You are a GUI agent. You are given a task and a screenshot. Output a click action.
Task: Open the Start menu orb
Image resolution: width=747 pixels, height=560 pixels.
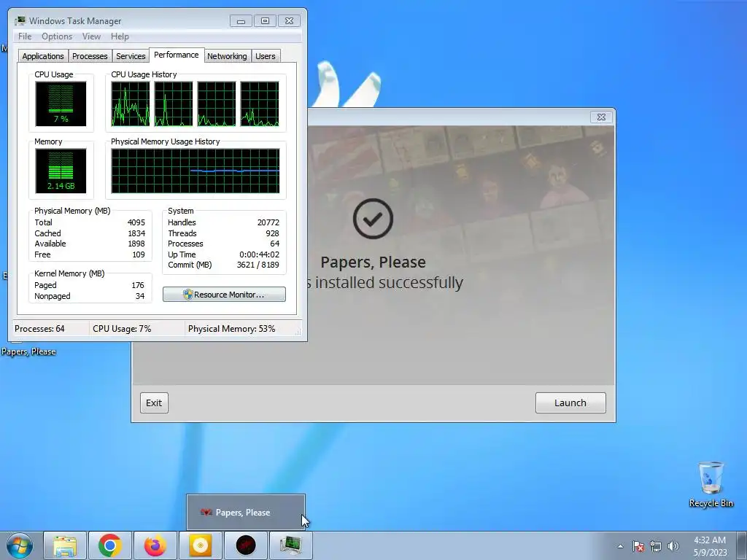pyautogui.click(x=20, y=545)
